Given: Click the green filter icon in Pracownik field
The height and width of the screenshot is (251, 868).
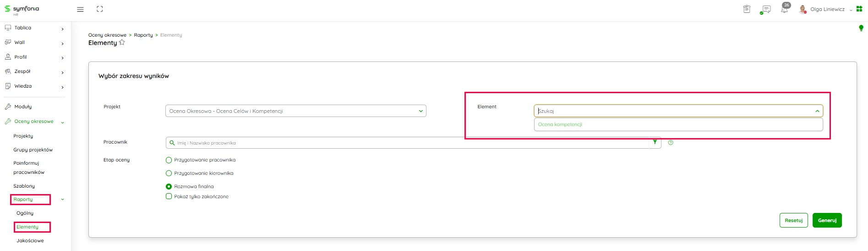Looking at the screenshot, I should pyautogui.click(x=655, y=142).
